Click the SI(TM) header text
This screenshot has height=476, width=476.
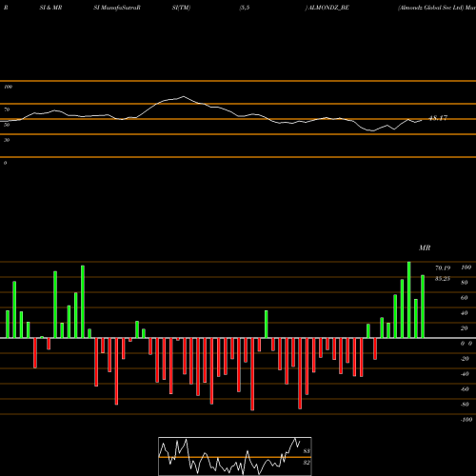181,8
